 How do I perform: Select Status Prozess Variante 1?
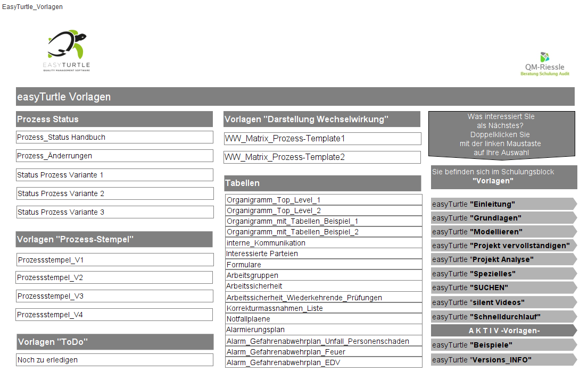[x=115, y=175]
